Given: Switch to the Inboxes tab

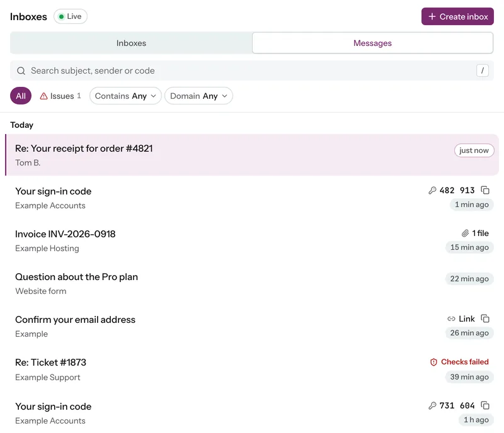Looking at the screenshot, I should pyautogui.click(x=131, y=43).
